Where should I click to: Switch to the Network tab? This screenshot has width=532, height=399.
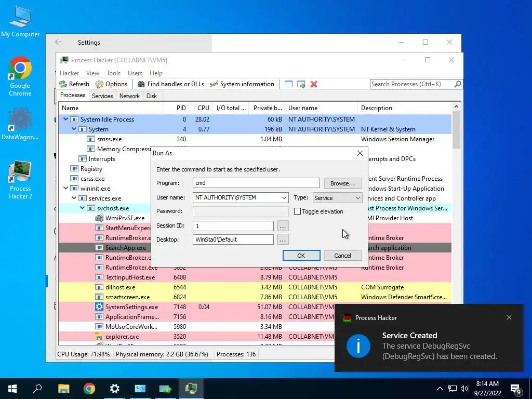(129, 96)
